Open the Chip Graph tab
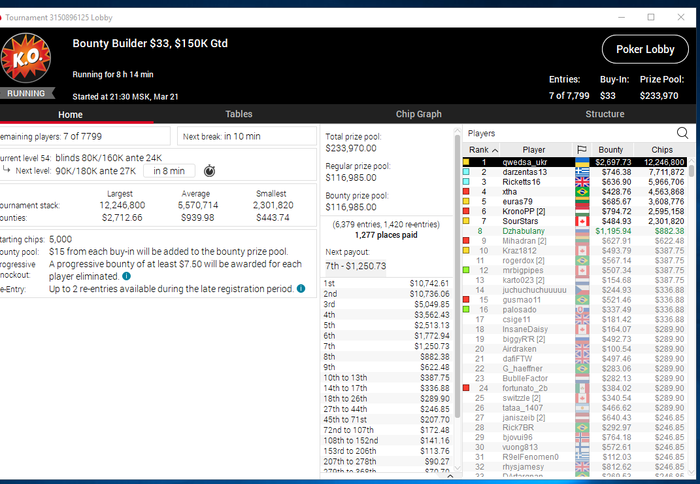 coord(418,114)
